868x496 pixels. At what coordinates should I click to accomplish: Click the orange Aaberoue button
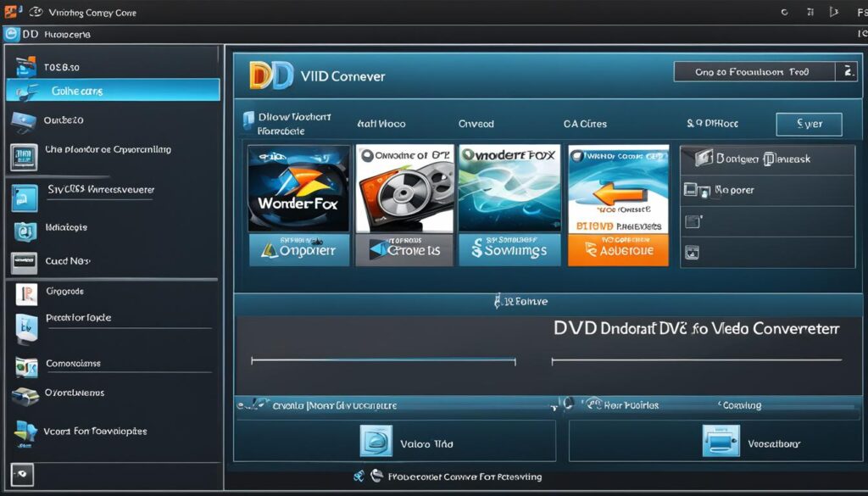[x=618, y=250]
